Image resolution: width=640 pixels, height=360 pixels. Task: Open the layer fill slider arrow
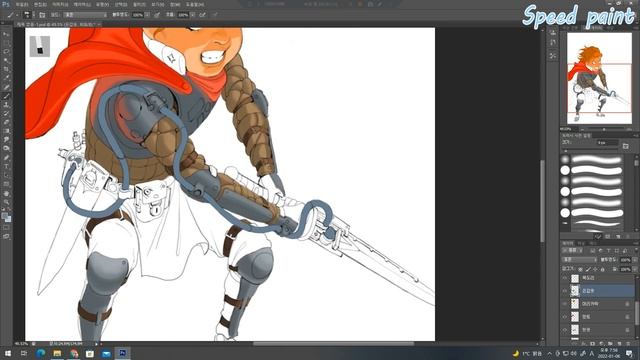635,269
